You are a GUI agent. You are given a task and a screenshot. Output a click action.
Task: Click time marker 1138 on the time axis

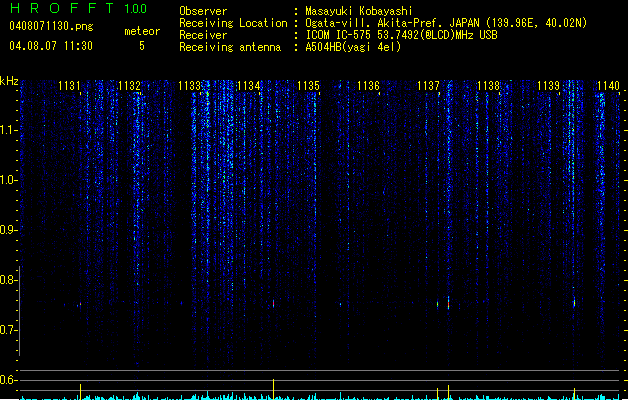point(488,86)
